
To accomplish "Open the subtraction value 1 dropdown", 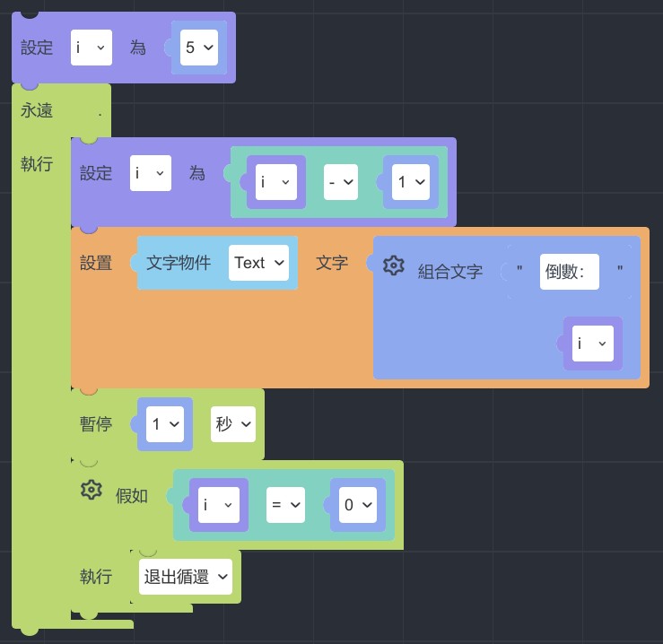I will click(411, 182).
